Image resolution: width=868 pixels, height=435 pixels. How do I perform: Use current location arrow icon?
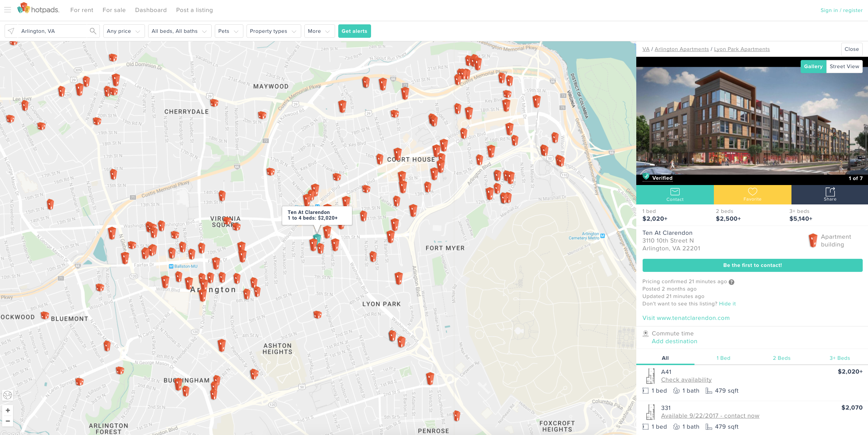click(11, 31)
